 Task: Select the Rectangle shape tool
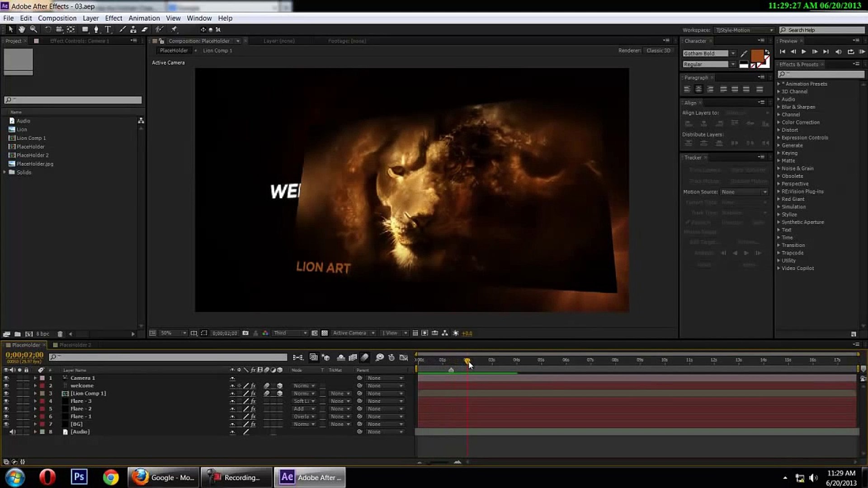pos(85,29)
